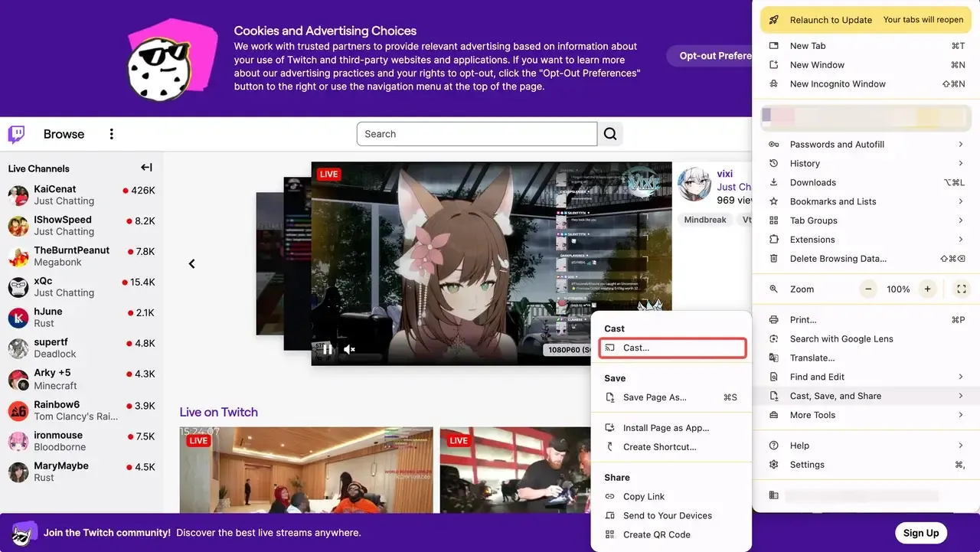Pause the featured stream

tap(327, 349)
